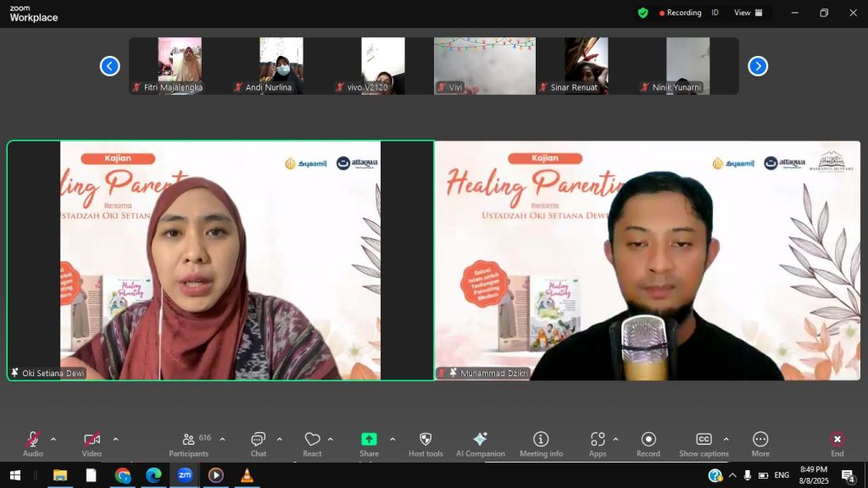The image size is (868, 488).
Task: Open the View layout menu
Action: [x=748, y=13]
